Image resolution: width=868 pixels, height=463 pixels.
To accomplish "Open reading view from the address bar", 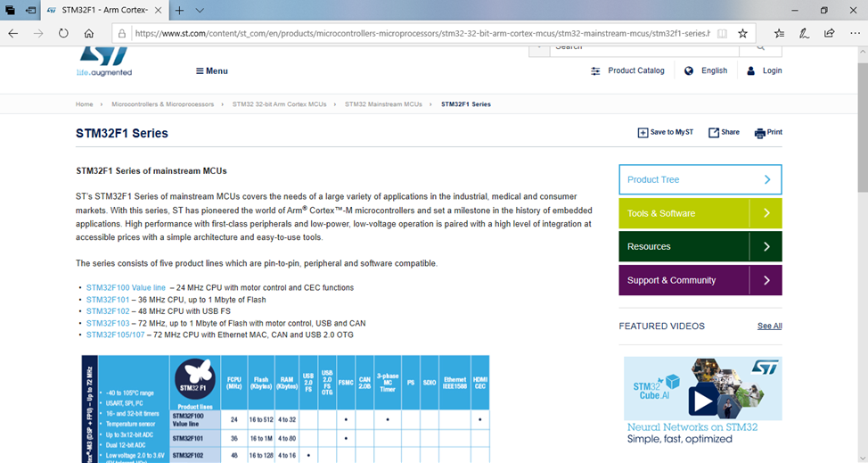I will [722, 33].
